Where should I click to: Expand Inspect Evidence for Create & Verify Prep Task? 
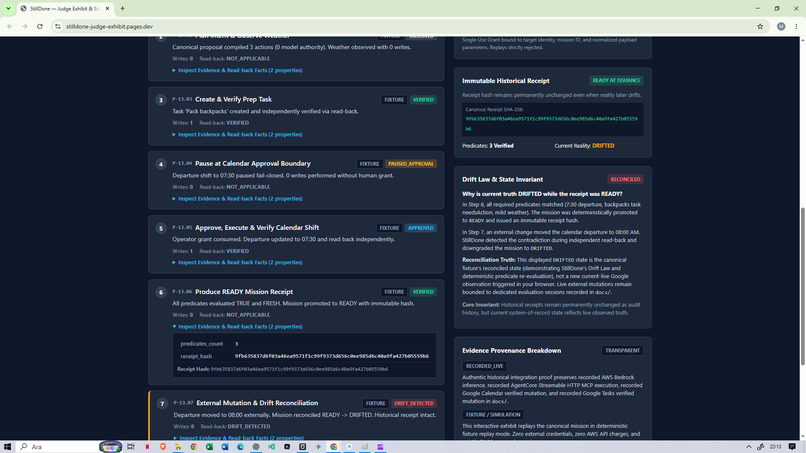(237, 134)
